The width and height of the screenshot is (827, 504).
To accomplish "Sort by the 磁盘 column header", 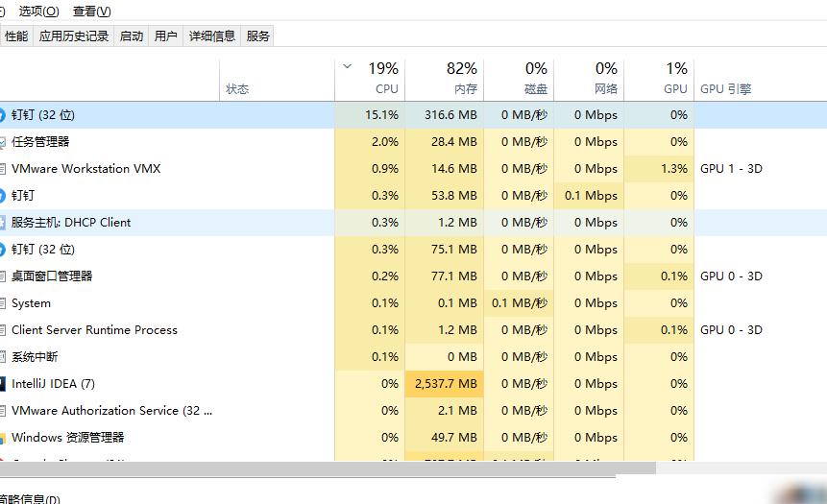I will pos(519,80).
